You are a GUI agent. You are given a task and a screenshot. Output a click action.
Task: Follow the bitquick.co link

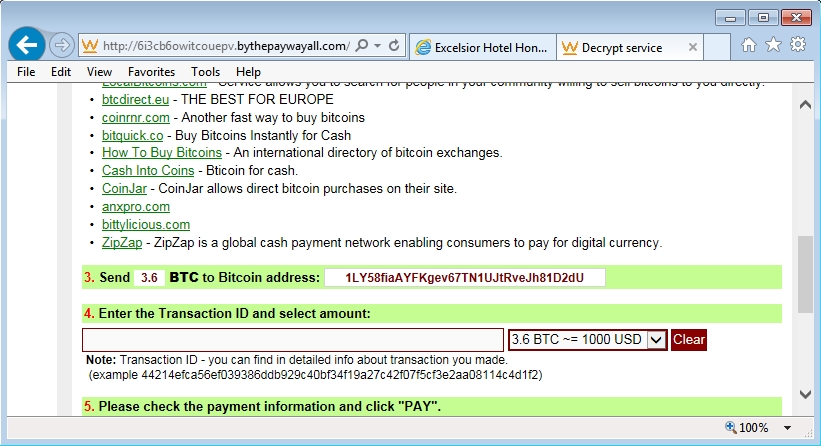[132, 135]
